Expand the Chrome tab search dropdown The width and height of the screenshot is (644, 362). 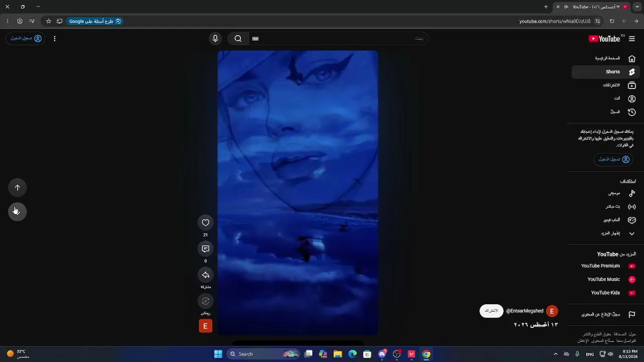click(x=637, y=7)
